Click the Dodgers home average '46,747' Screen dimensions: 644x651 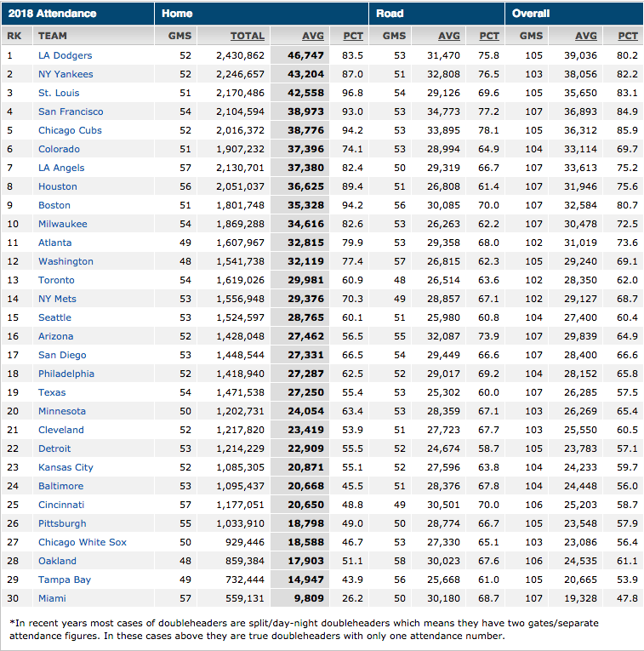305,55
